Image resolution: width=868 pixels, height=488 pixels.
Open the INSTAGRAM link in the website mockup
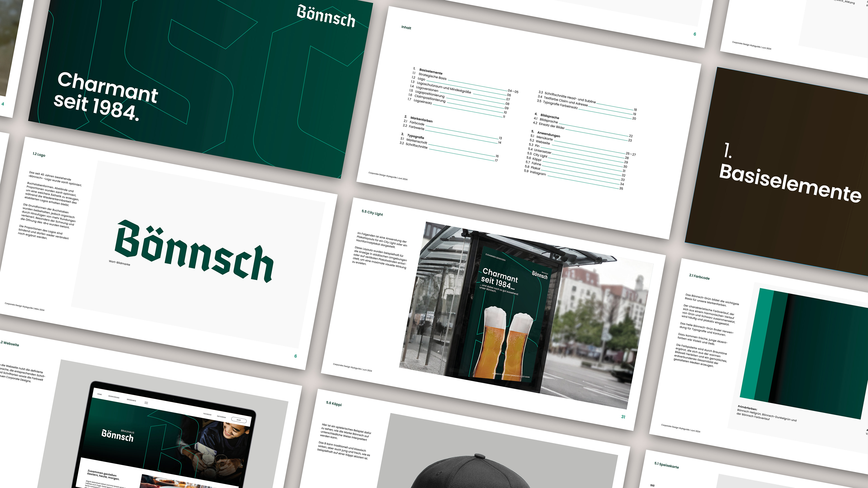click(x=221, y=417)
